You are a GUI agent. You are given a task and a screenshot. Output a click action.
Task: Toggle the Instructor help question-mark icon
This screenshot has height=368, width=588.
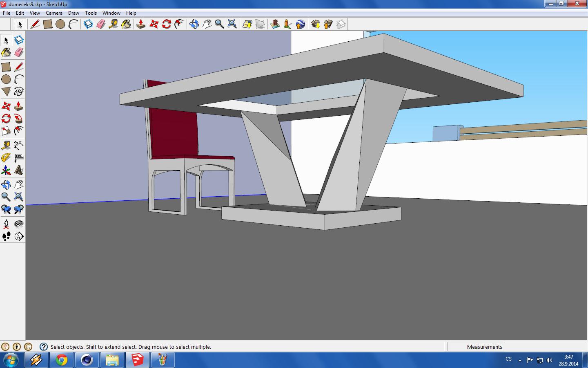[x=44, y=347]
